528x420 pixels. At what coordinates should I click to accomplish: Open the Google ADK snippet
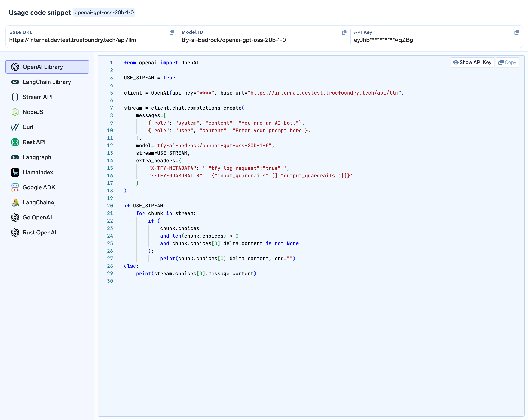(x=47, y=187)
